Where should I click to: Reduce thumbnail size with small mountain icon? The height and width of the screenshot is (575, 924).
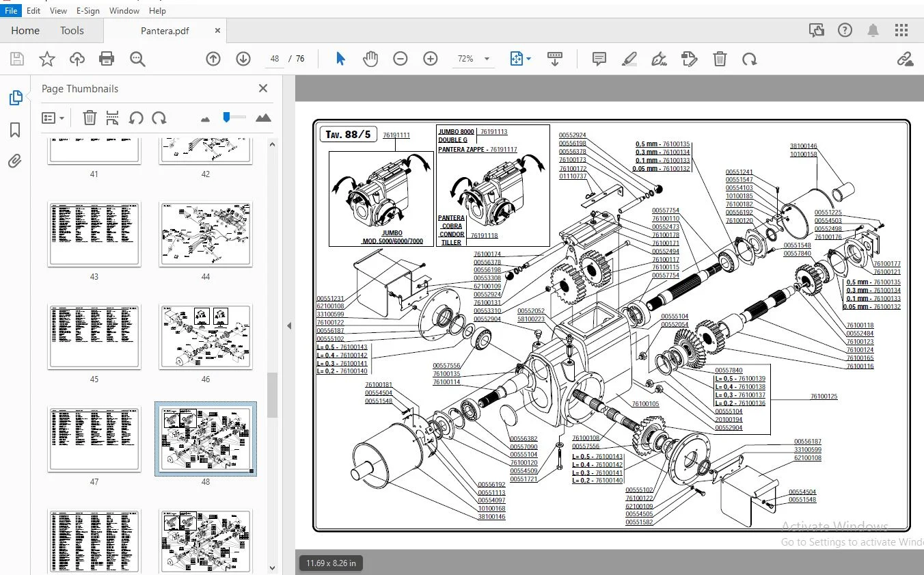[x=205, y=119]
